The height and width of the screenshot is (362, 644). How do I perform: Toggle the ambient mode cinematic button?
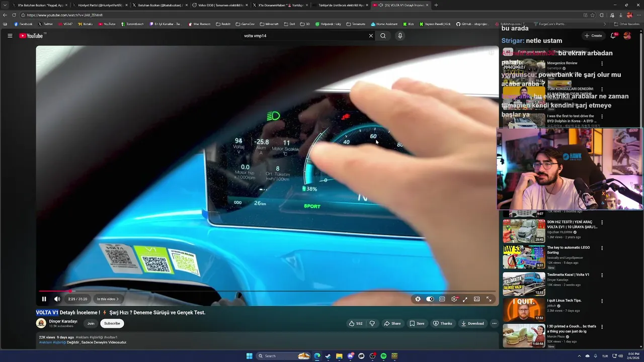[418, 299]
